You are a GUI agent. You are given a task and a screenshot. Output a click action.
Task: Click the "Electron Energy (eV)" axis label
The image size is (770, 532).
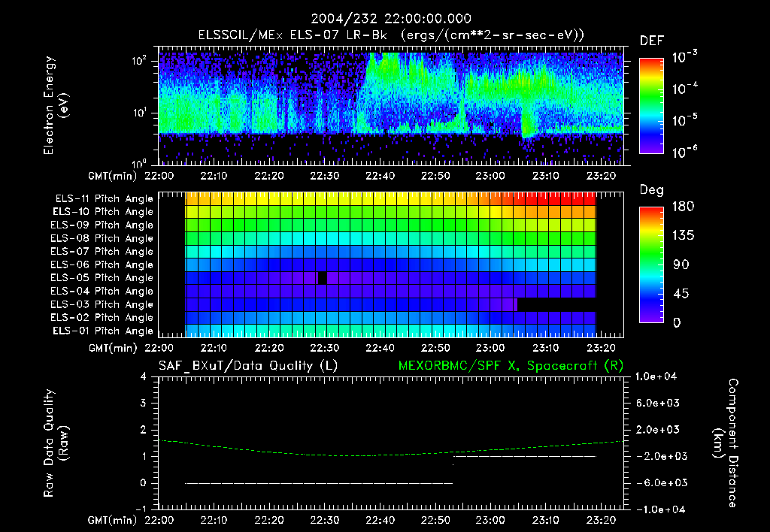[x=56, y=105]
